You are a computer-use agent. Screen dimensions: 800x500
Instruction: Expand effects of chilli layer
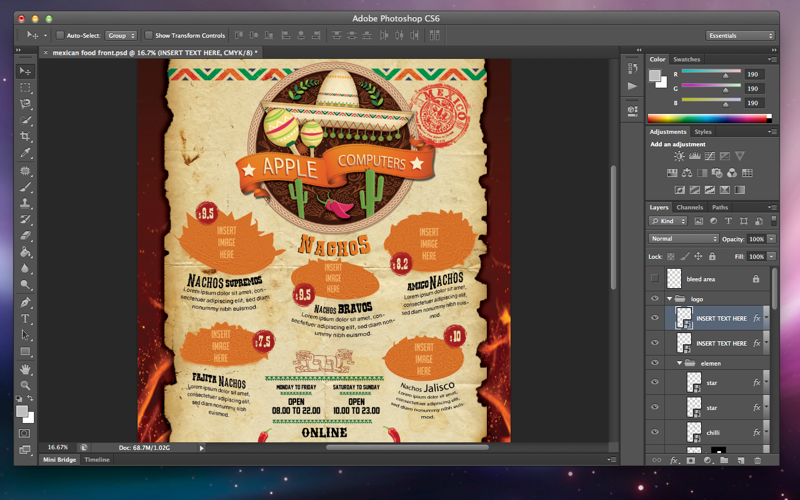coord(766,432)
